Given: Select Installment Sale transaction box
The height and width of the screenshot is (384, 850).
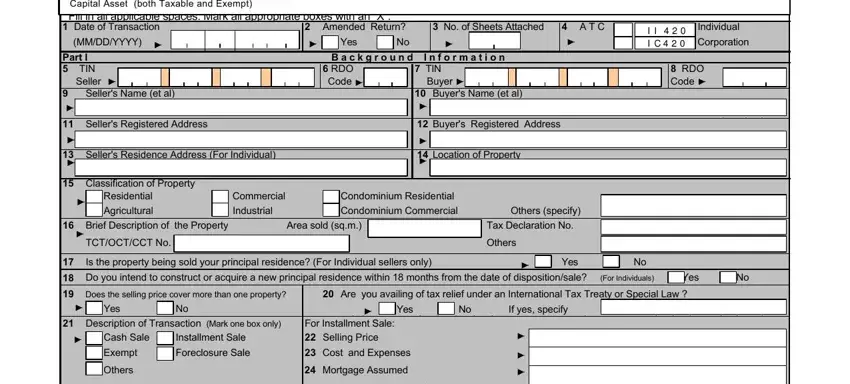Looking at the screenshot, I should point(165,338).
